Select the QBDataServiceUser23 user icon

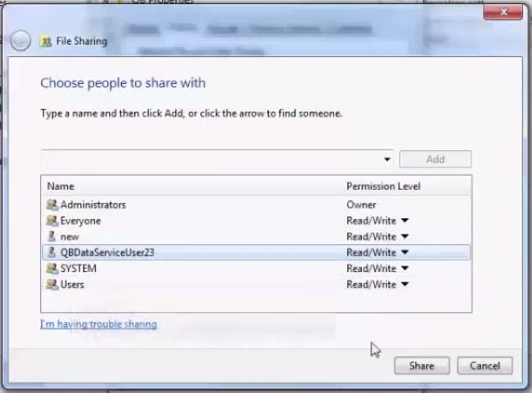(x=51, y=253)
